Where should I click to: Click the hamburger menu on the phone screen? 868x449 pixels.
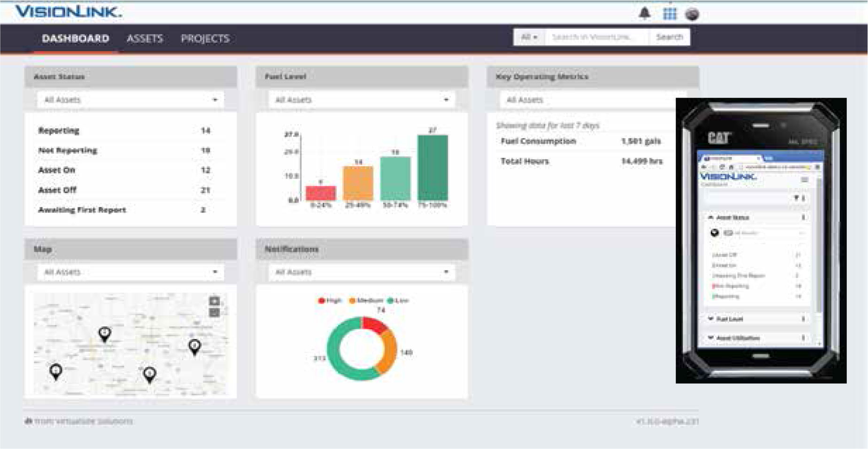pos(805,179)
